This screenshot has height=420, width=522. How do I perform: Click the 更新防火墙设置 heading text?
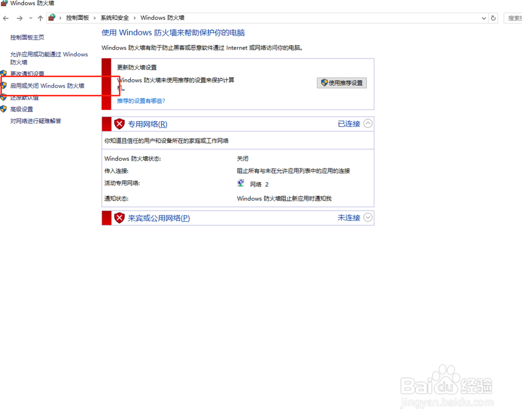[x=136, y=67]
